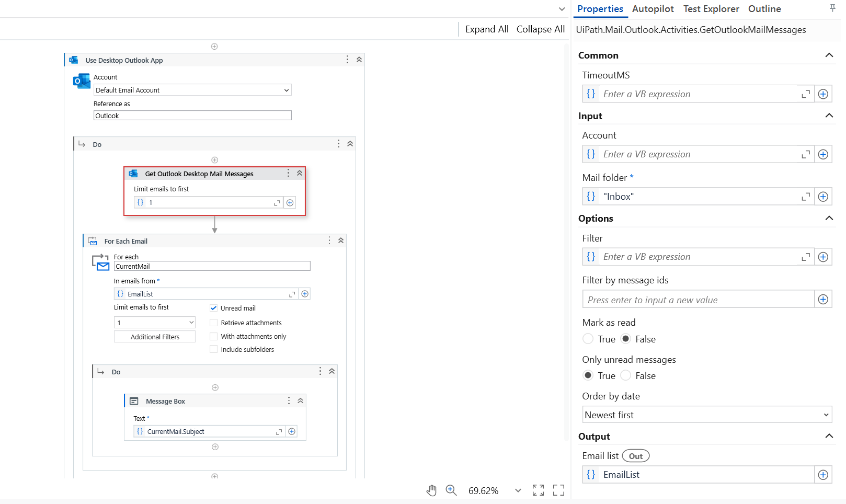
Task: Open the zoom percentage dropdown
Action: click(x=518, y=490)
